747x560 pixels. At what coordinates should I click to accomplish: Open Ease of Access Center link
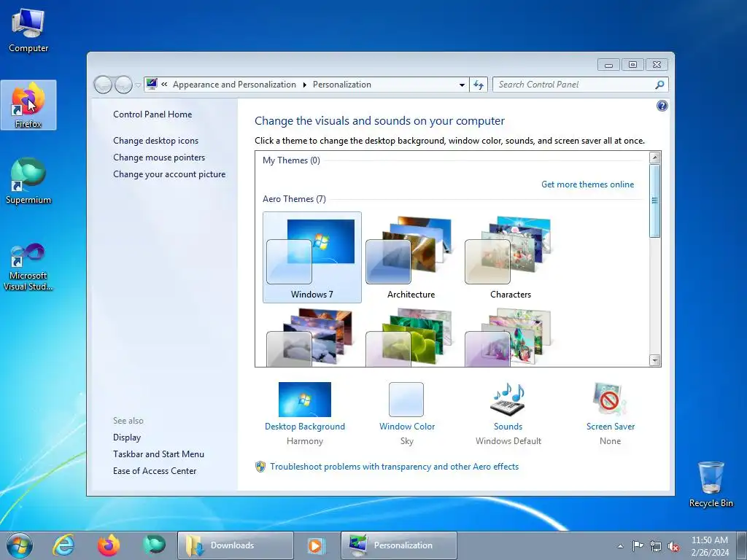[x=155, y=471]
